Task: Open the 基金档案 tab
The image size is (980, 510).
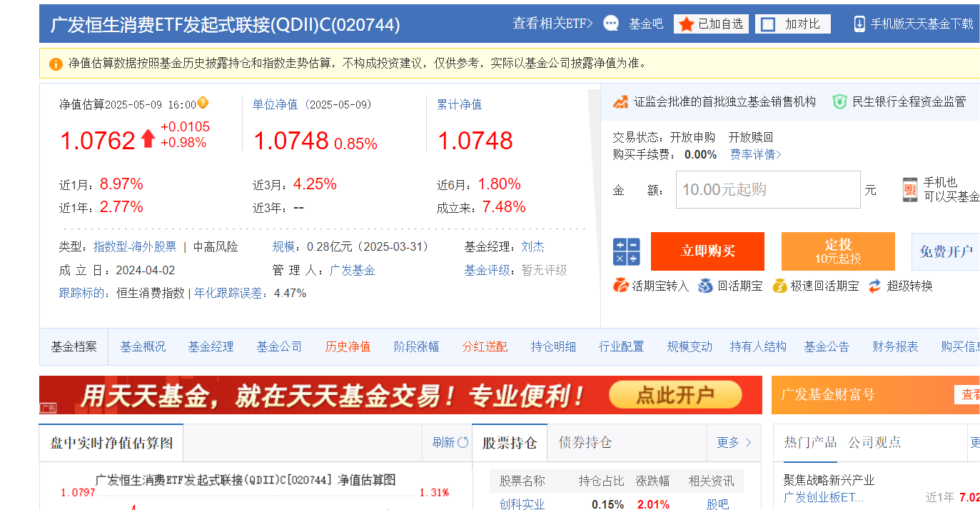Action: point(74,347)
